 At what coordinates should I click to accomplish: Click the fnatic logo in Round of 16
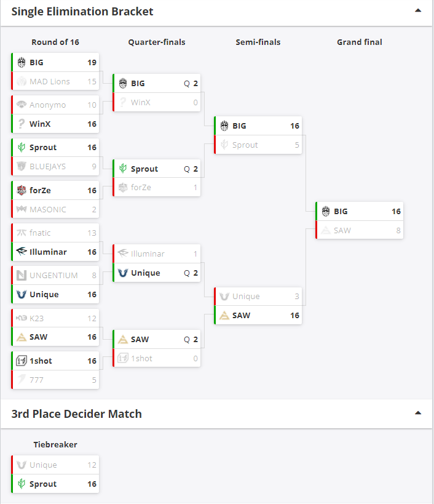(x=21, y=233)
